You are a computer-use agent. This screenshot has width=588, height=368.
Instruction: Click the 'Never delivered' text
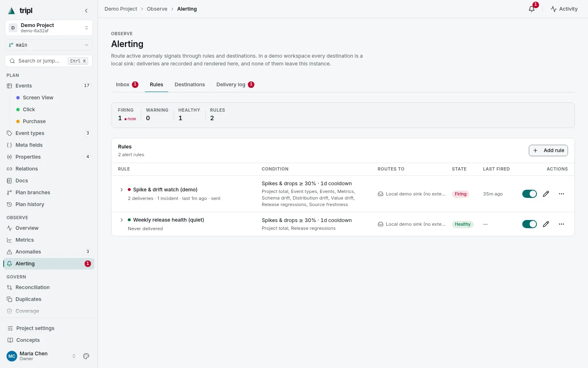(x=145, y=229)
